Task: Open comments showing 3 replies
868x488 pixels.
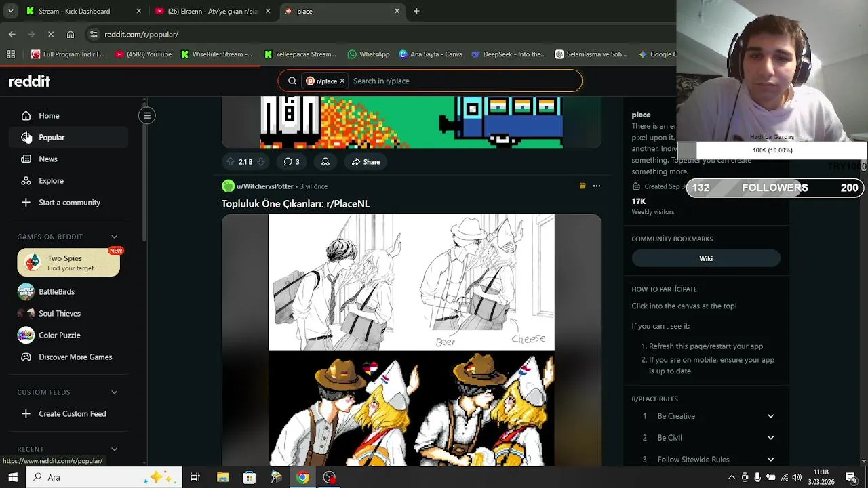Action: 292,162
